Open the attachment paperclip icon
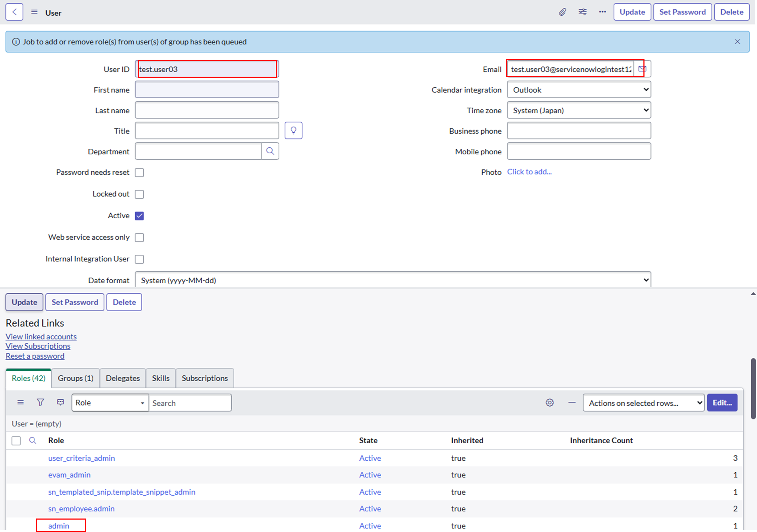 pyautogui.click(x=563, y=12)
